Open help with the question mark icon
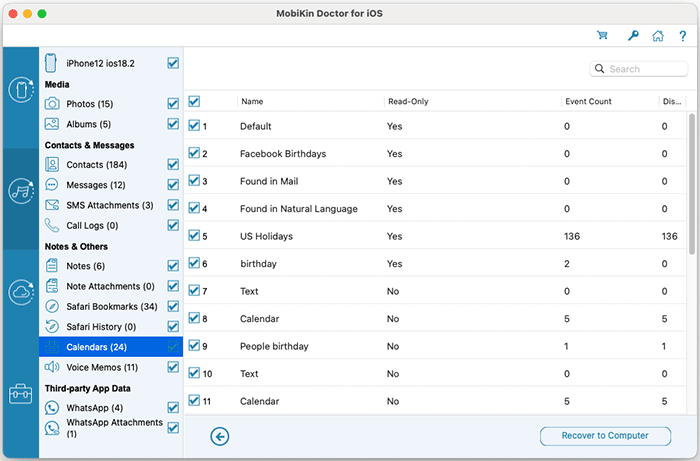Image resolution: width=700 pixels, height=461 pixels. point(683,36)
